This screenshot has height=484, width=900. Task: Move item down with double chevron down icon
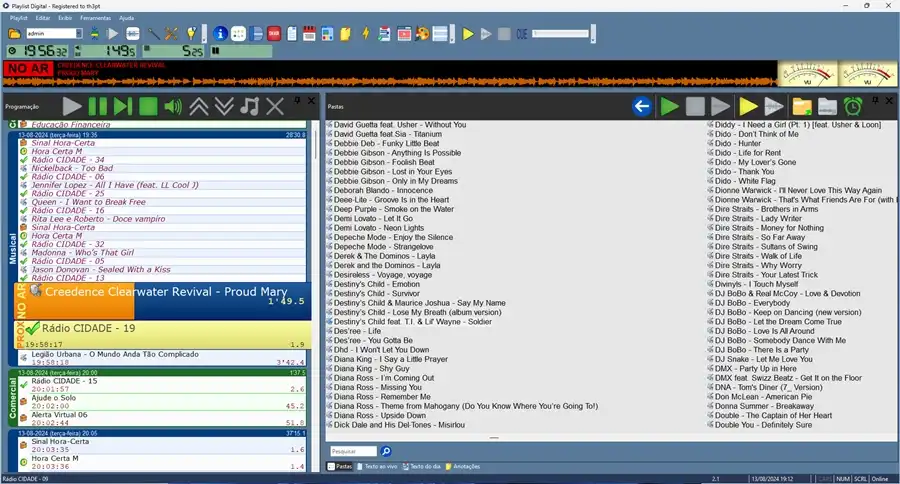[x=224, y=106]
